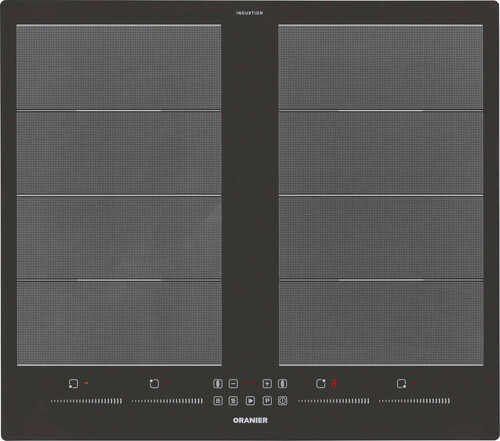
Task: Select the front-left cooking zone icon
Action: point(73,384)
